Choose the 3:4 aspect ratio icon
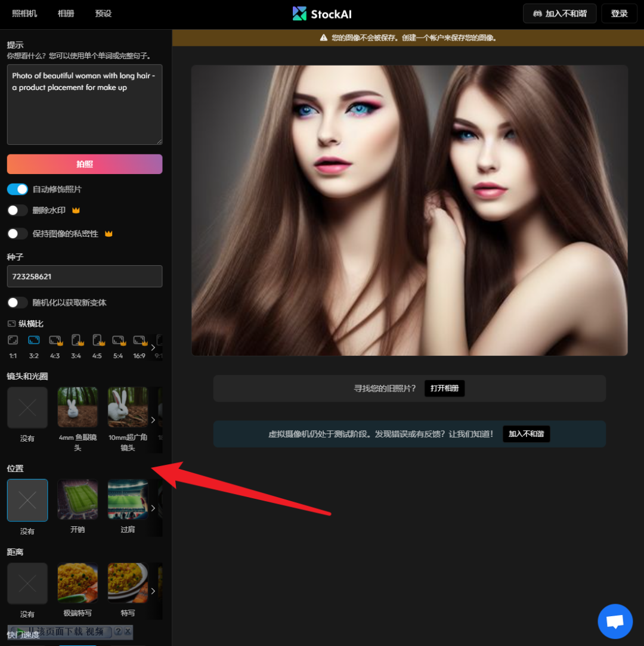 (77, 340)
